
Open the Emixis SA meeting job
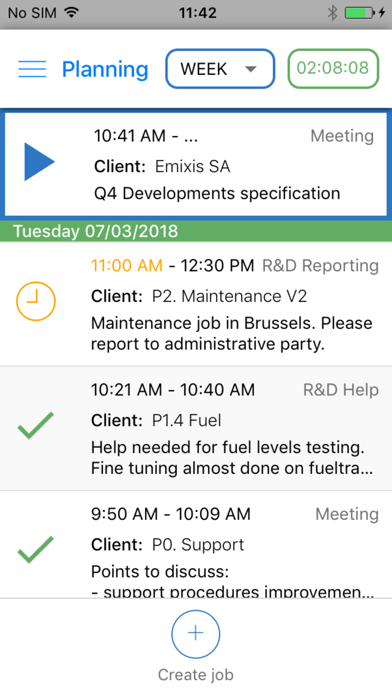[x=196, y=164]
